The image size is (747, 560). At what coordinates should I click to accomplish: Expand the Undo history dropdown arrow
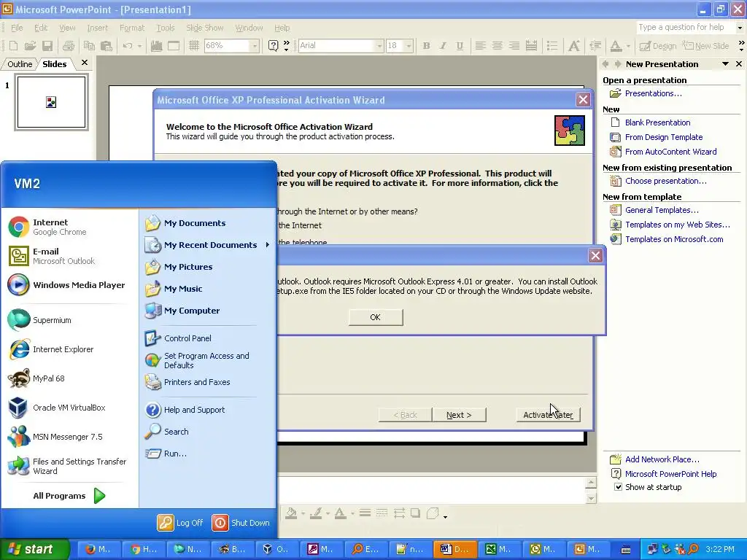(139, 46)
